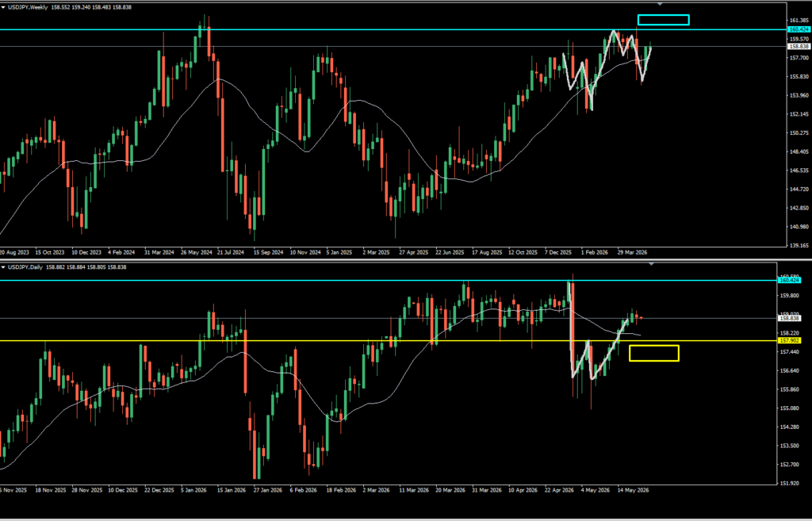Click the 156.640 price scale value on Daily chart
Image resolution: width=812 pixels, height=521 pixels.
pyautogui.click(x=791, y=371)
